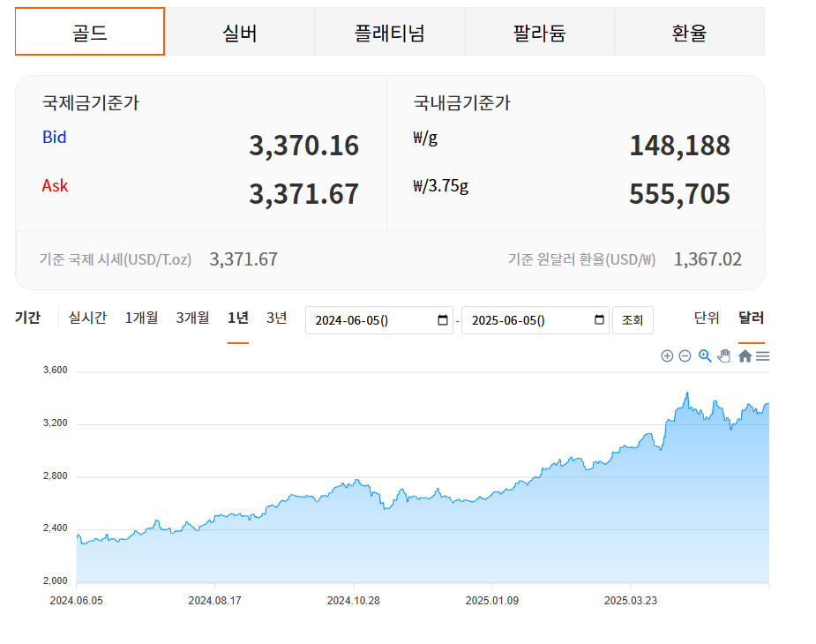Click the start date field 2024-06-05
The height and width of the screenshot is (644, 816).
378,320
